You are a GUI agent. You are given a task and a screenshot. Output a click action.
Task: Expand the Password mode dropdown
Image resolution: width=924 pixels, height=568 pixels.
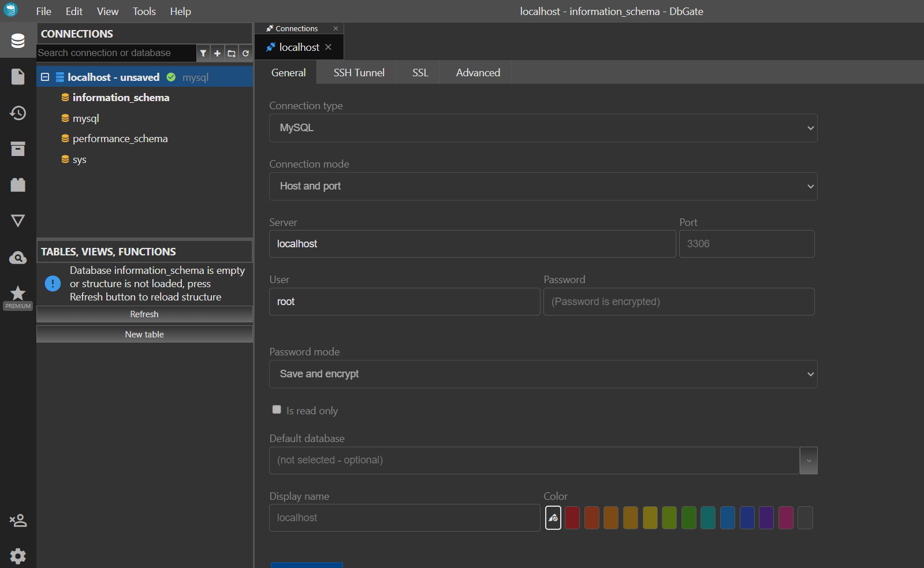(543, 374)
